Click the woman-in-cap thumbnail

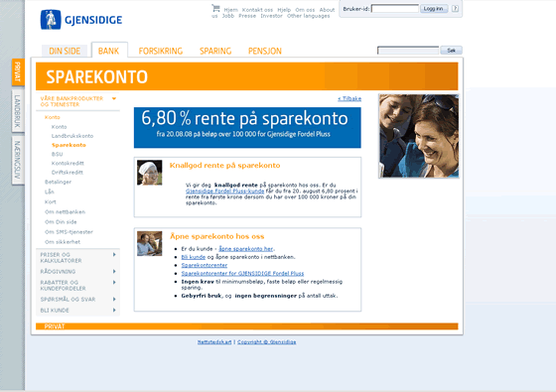(x=150, y=173)
